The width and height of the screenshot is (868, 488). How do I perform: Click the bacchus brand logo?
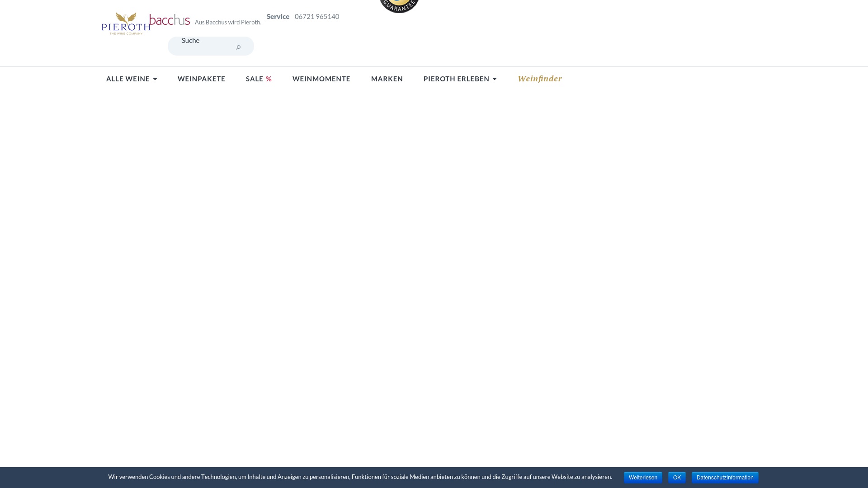(170, 20)
